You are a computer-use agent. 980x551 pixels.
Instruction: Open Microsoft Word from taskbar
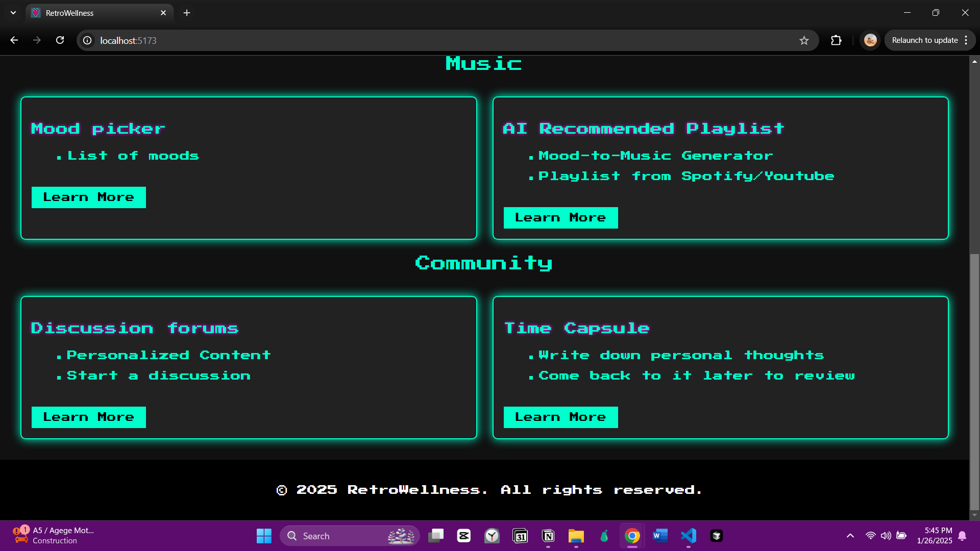click(660, 536)
